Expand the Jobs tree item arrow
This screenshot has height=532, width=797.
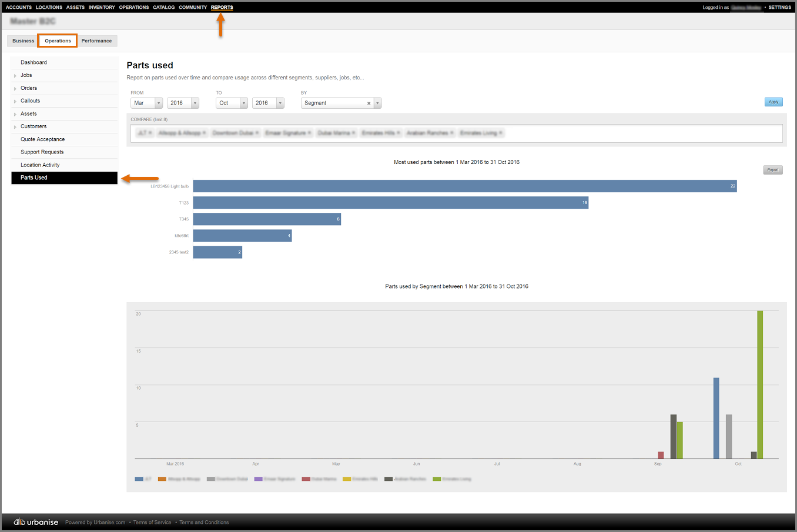[x=15, y=76]
